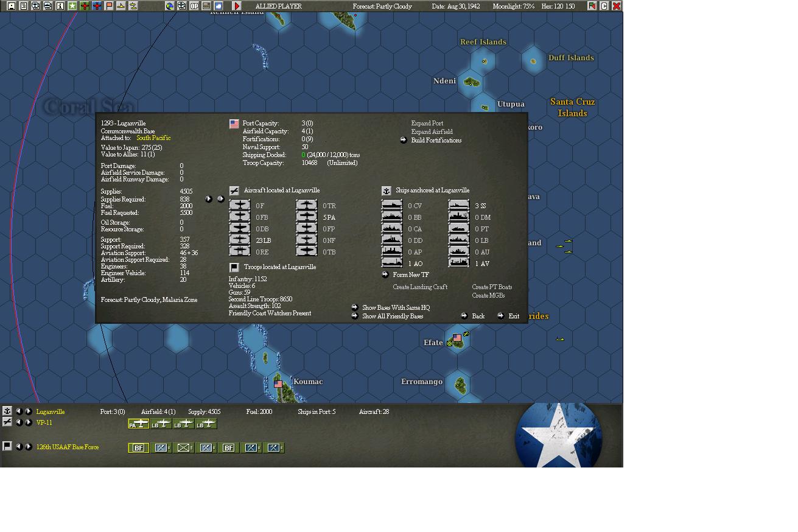Click Create PT Boats
The width and height of the screenshot is (798, 532).
[x=492, y=287]
